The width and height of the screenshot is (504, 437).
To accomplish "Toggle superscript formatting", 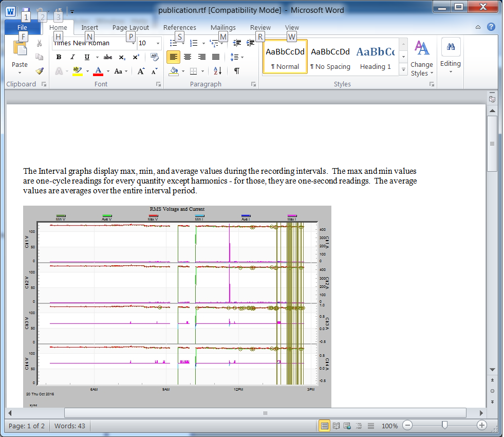I will pyautogui.click(x=135, y=57).
